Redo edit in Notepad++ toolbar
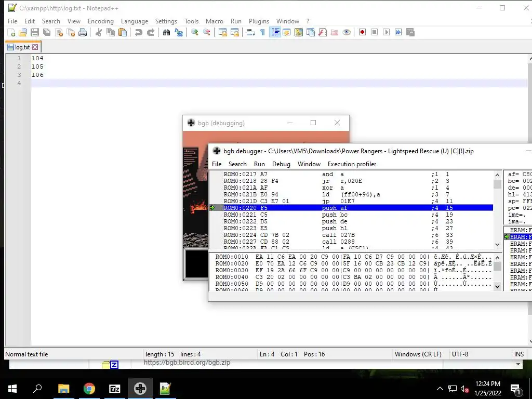The image size is (532, 399). (151, 32)
